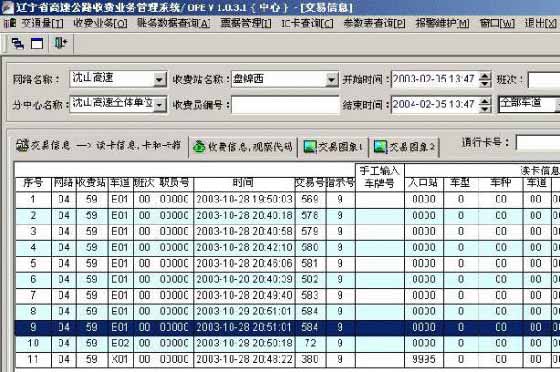The width and height of the screenshot is (560, 372).
Task: Click the first 车道 column header
Action: [121, 183]
